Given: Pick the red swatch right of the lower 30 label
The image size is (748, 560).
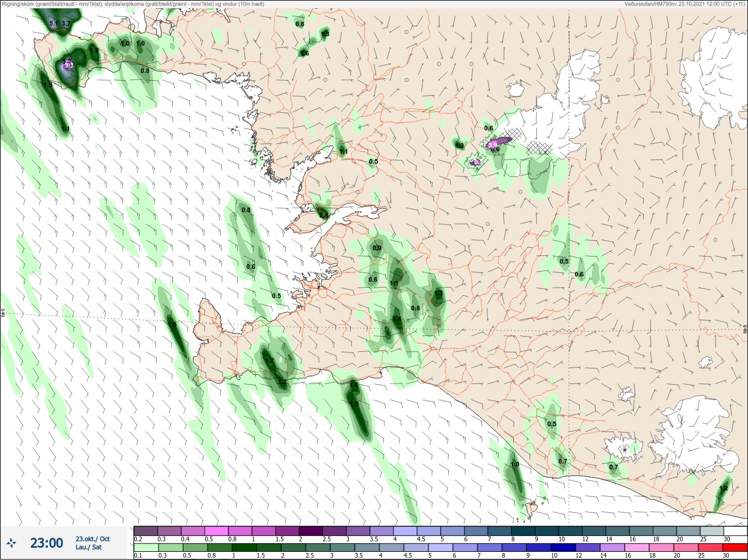Looking at the screenshot, I should tap(735, 548).
